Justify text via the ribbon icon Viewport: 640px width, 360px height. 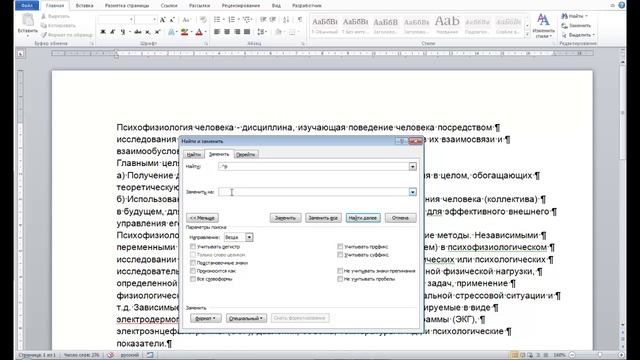click(x=247, y=32)
